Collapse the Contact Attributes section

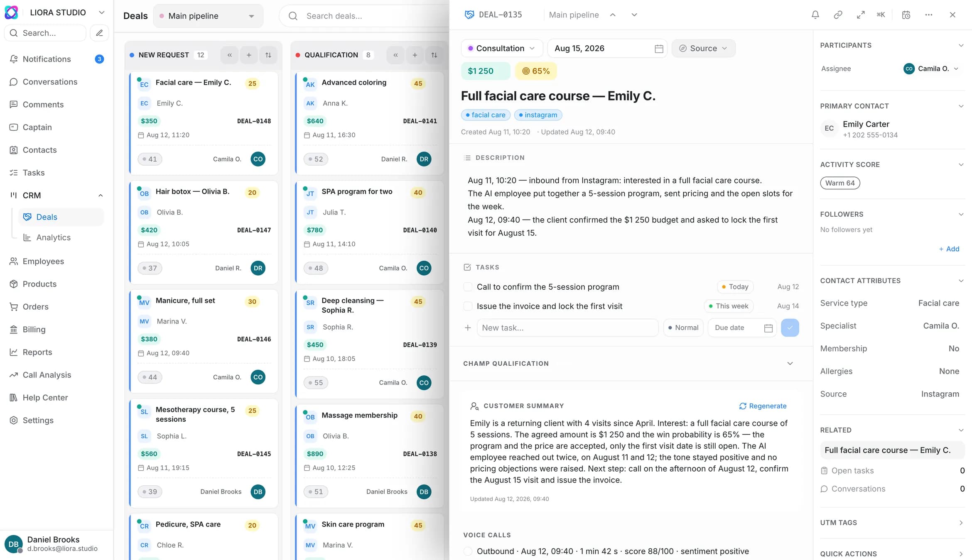pyautogui.click(x=961, y=281)
